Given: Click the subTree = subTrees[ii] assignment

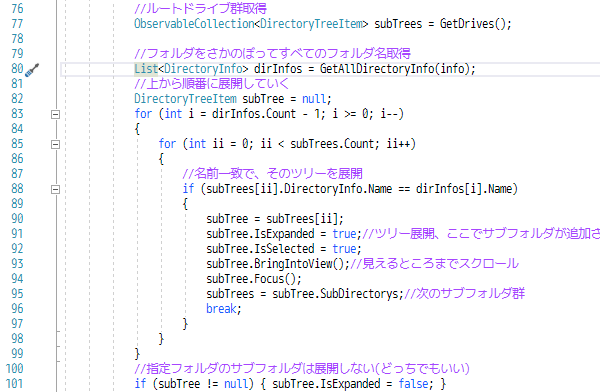Looking at the screenshot, I should pos(275,219).
